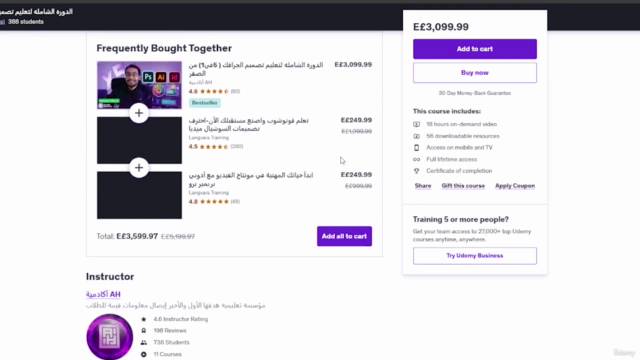
Task: Click the mobile and TV access icon
Action: pyautogui.click(x=416, y=147)
